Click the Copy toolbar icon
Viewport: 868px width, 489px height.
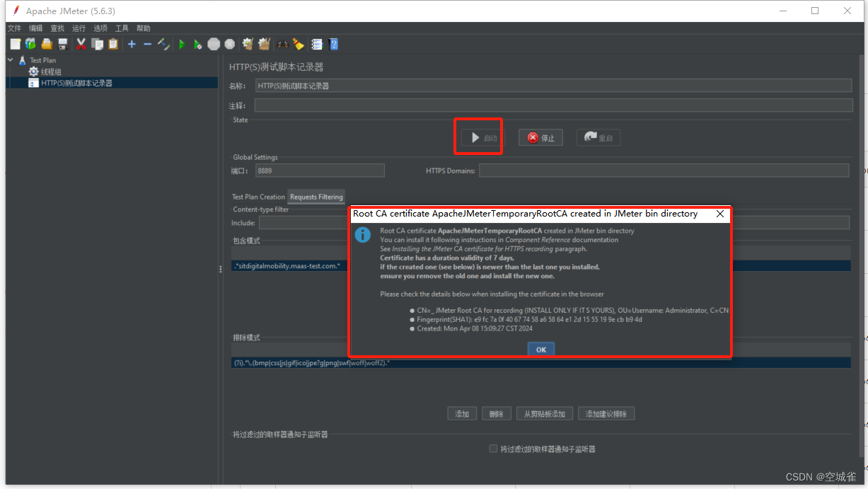tap(97, 44)
